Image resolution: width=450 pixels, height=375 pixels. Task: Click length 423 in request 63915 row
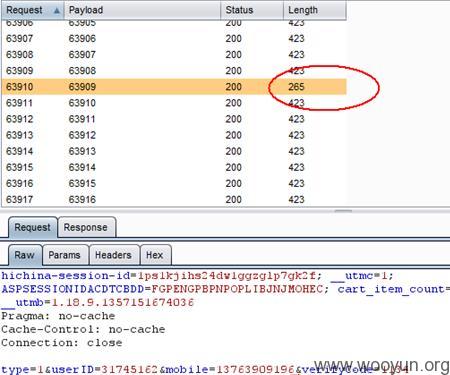point(296,167)
